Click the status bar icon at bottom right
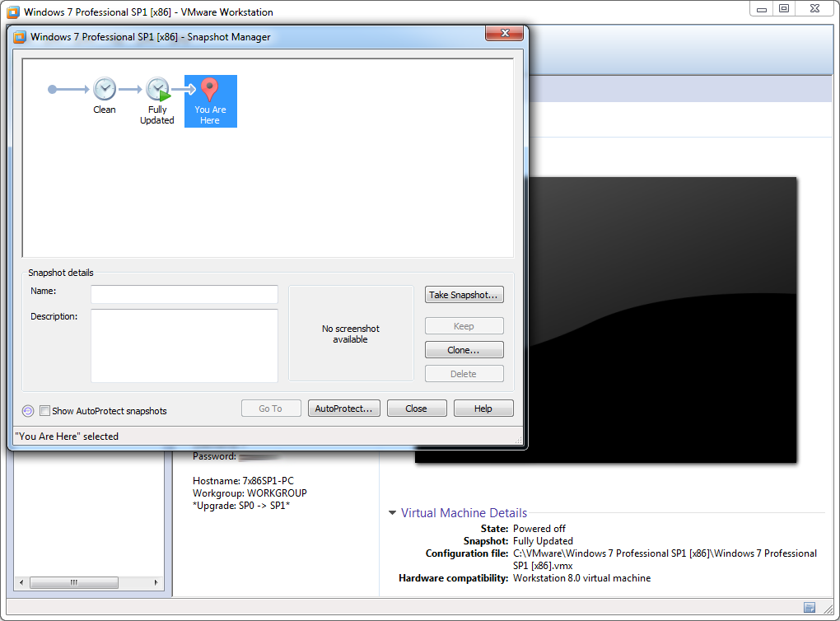The height and width of the screenshot is (621, 840). click(810, 608)
